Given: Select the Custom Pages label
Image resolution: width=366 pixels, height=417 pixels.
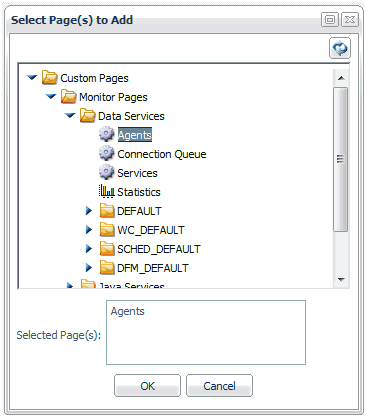Looking at the screenshot, I should [x=94, y=78].
